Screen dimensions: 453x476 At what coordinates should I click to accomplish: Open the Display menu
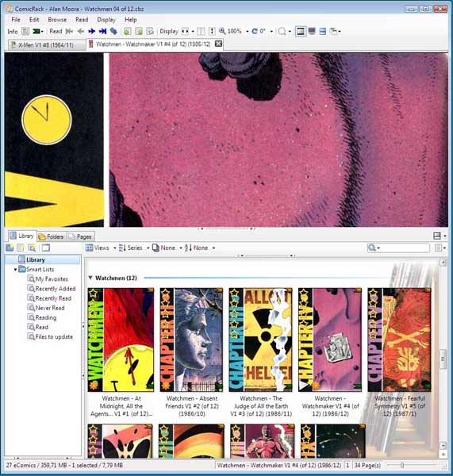click(x=106, y=20)
